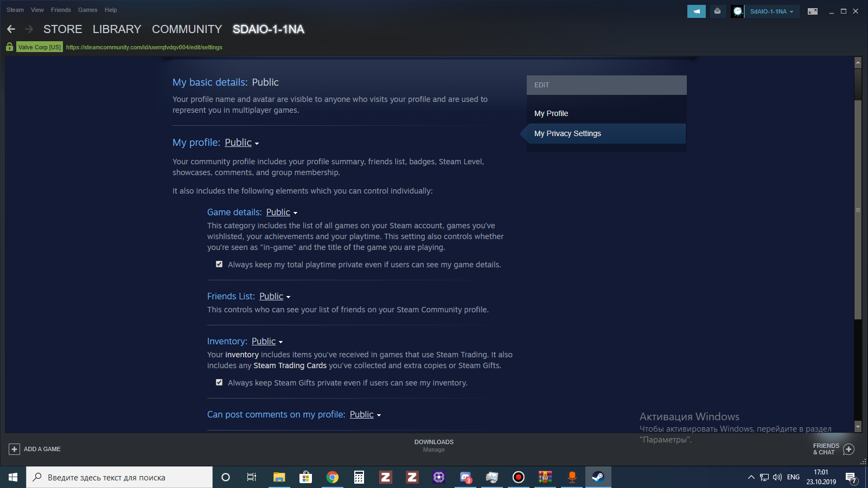Screen dimensions: 868x488
Task: Click the Steam icon on the taskbar
Action: [598, 477]
